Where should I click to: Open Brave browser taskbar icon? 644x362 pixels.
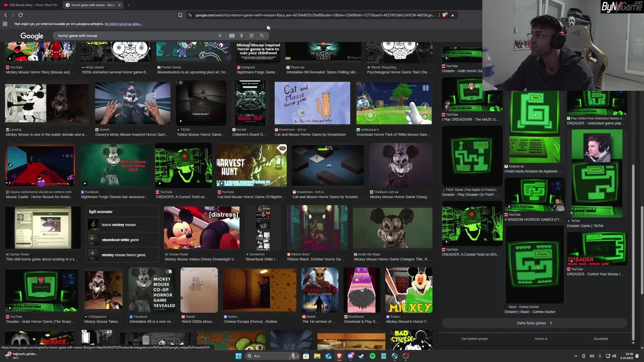339,356
